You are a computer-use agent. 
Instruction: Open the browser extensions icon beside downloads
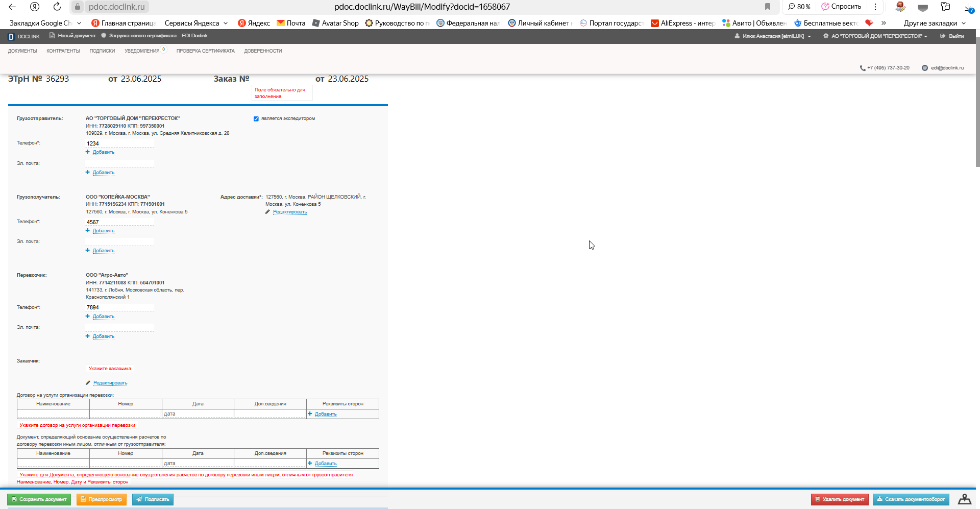coord(945,7)
